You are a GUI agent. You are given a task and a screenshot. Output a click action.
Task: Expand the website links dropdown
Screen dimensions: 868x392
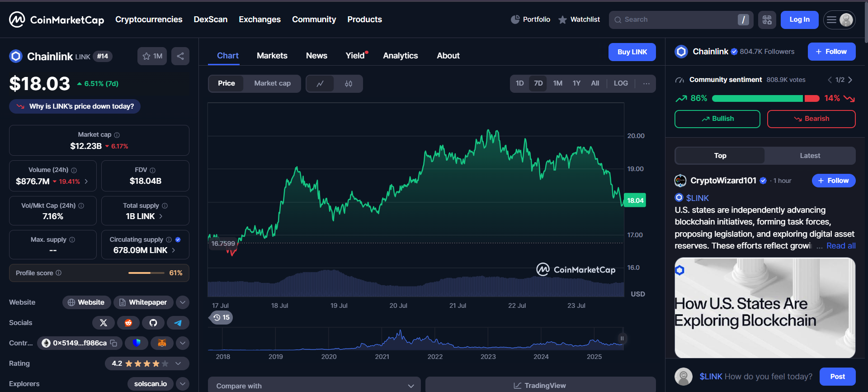183,302
